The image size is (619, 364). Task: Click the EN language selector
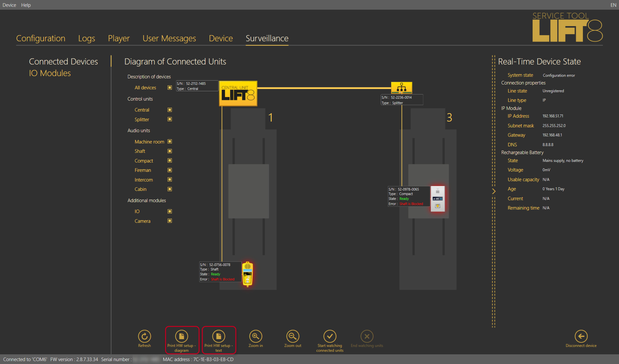click(613, 5)
